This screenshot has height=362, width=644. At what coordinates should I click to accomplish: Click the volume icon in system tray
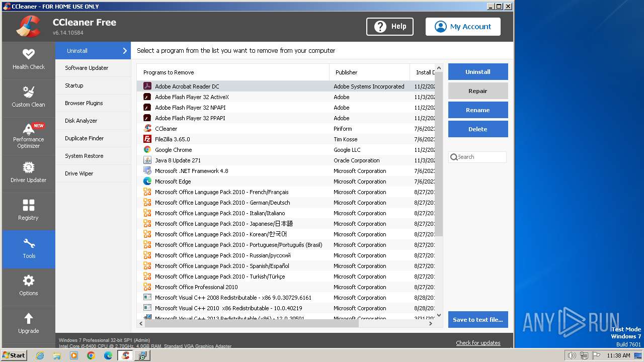tap(572, 355)
